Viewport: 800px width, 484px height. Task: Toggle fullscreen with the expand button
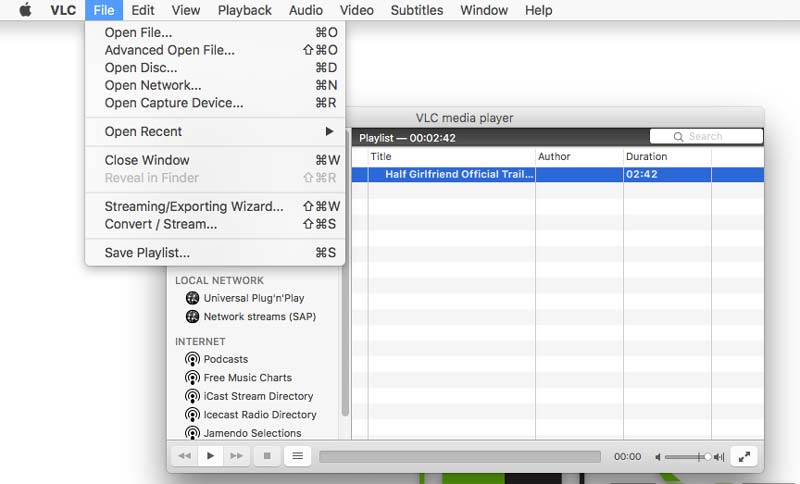(x=744, y=456)
